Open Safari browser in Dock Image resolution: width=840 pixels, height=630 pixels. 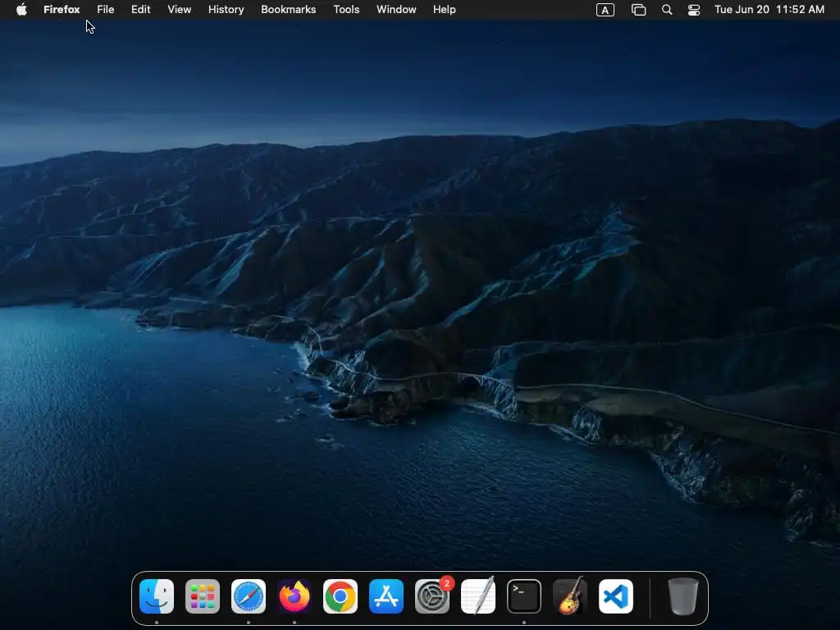click(x=249, y=596)
